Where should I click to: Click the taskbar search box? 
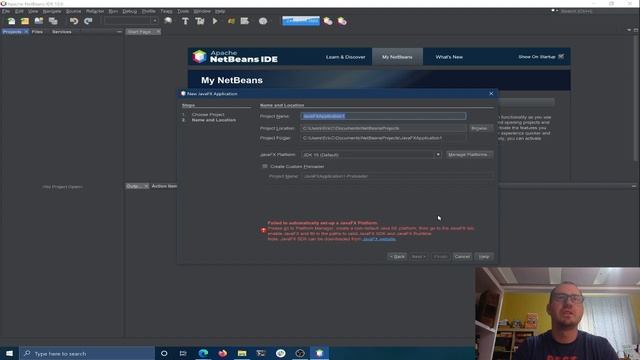click(x=87, y=353)
